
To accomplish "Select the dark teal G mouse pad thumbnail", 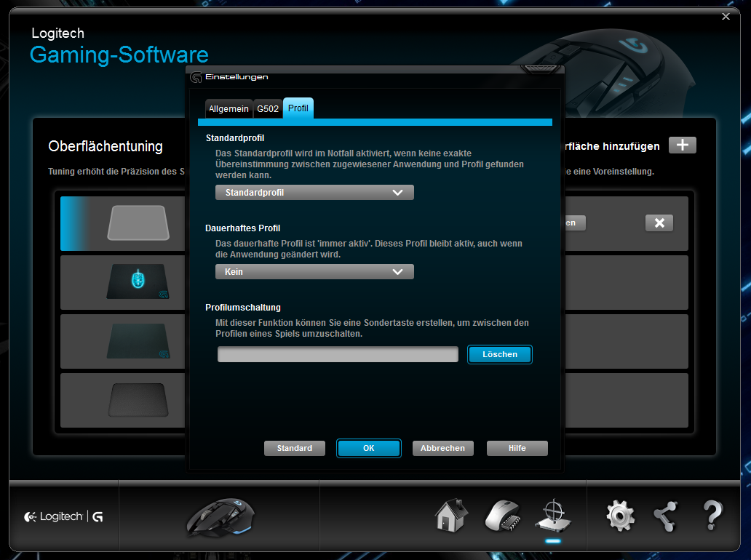I will click(x=138, y=341).
